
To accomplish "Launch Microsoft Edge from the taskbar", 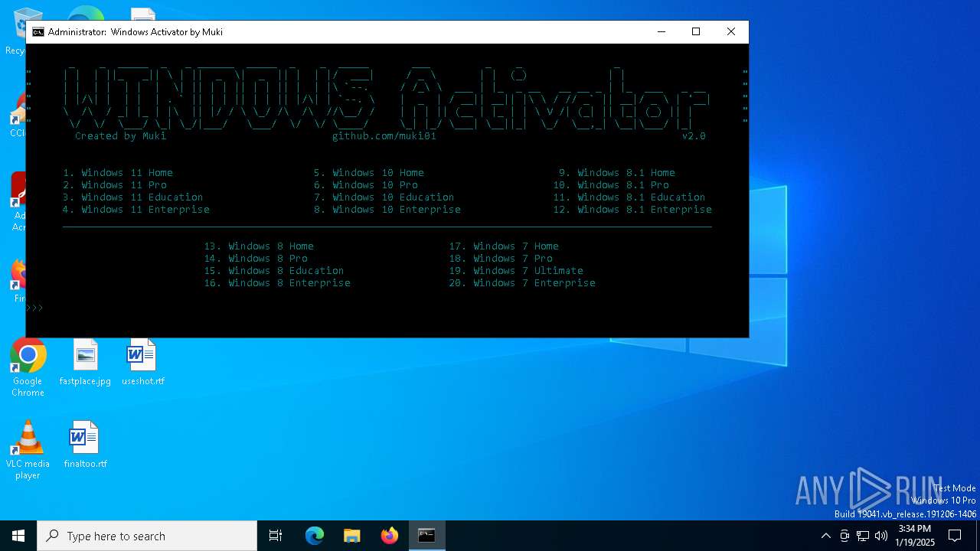I will pos(315,536).
